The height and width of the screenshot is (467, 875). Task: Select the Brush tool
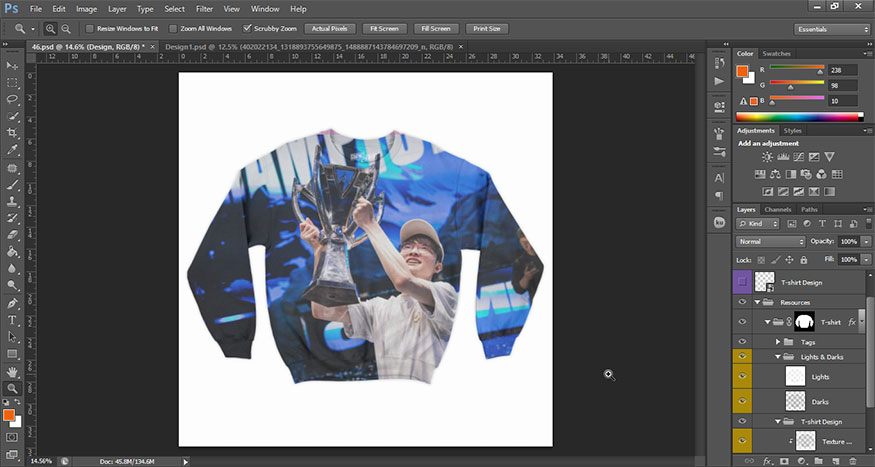[12, 185]
